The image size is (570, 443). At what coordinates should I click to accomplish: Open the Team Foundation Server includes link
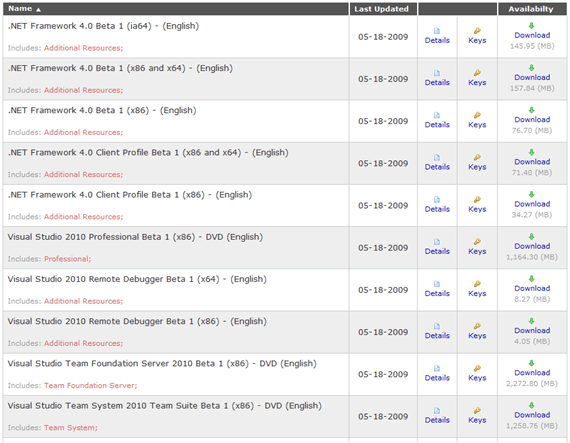click(x=91, y=385)
